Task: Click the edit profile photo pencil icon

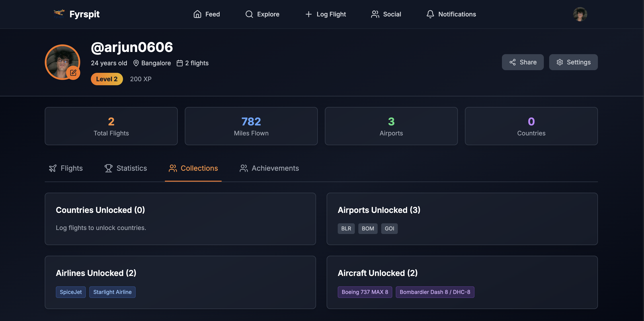Action: pos(73,73)
